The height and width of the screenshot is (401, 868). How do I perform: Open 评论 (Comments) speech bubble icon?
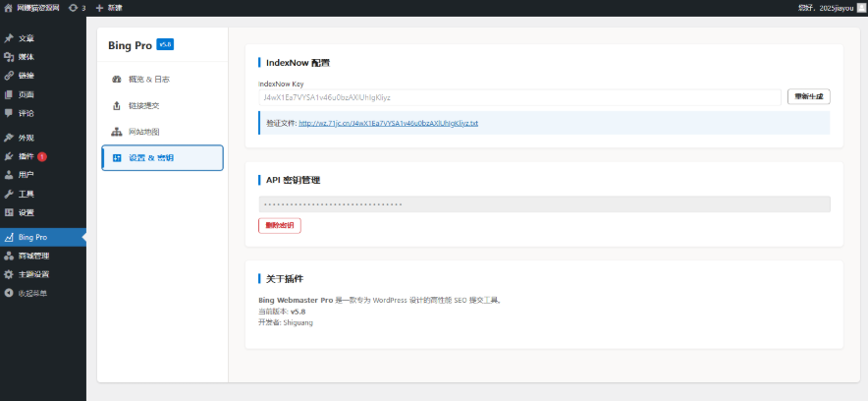[9, 113]
